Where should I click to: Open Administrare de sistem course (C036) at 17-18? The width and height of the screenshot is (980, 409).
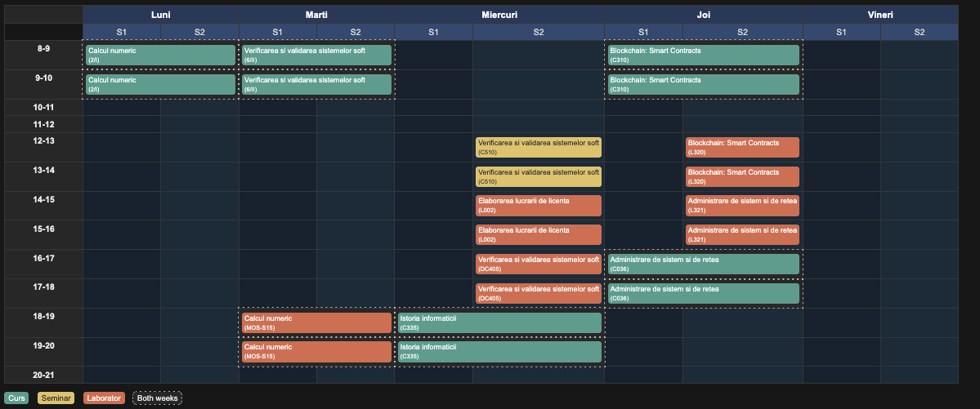703,293
